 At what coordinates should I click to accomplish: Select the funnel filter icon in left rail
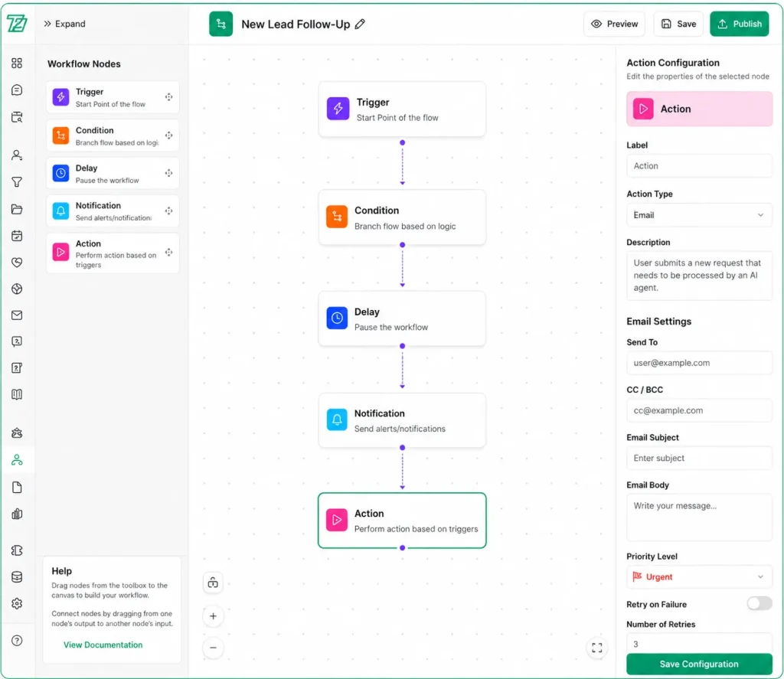point(17,182)
